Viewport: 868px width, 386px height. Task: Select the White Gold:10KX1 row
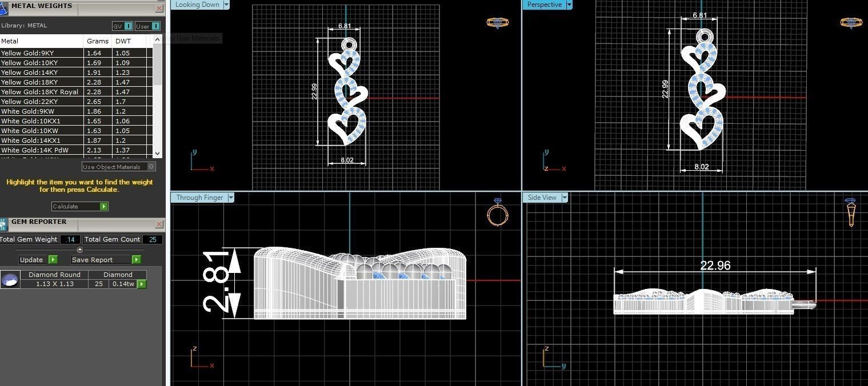pos(76,121)
